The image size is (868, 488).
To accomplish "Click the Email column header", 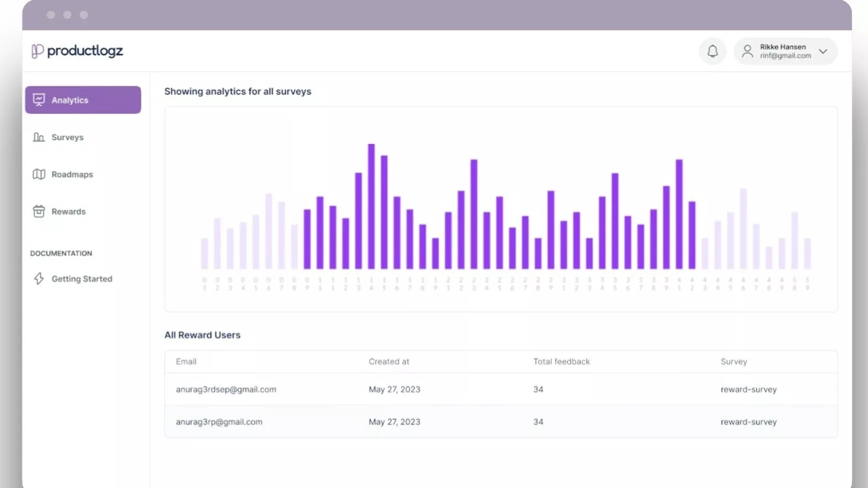I will [186, 362].
